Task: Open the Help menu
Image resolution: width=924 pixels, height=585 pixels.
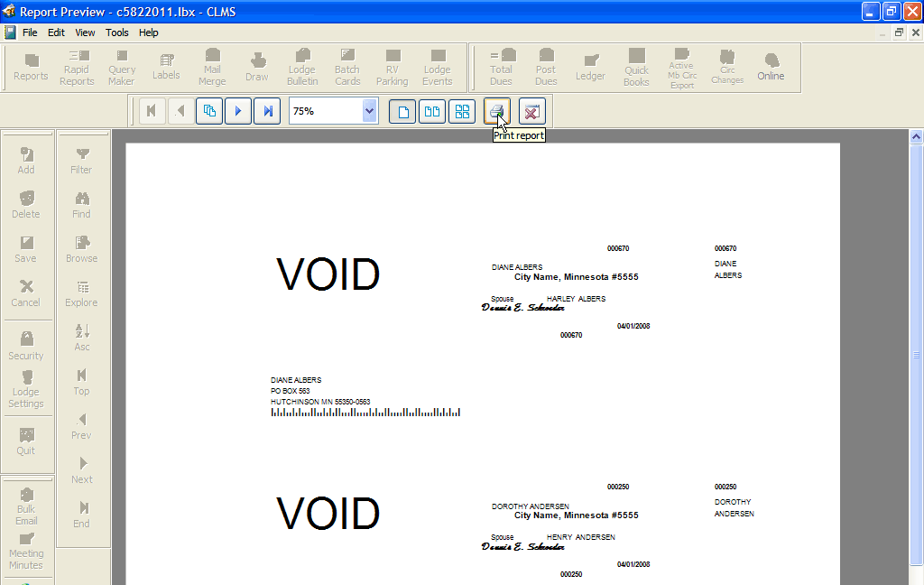Action: [149, 32]
